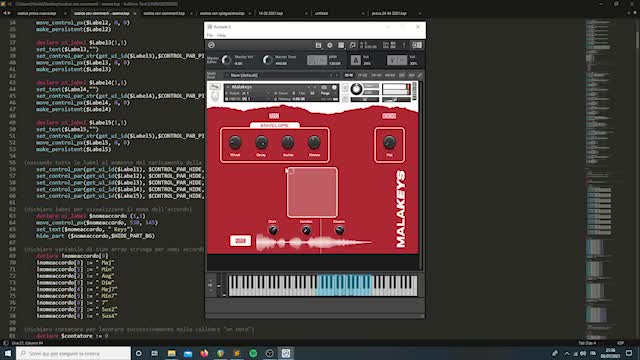Image resolution: width=640 pixels, height=360 pixels.
Task: Click the Decay knob in envelope
Action: pyautogui.click(x=261, y=142)
